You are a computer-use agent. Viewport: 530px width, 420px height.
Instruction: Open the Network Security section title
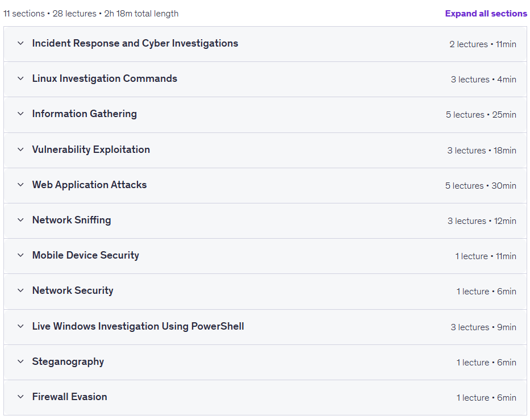pos(73,290)
